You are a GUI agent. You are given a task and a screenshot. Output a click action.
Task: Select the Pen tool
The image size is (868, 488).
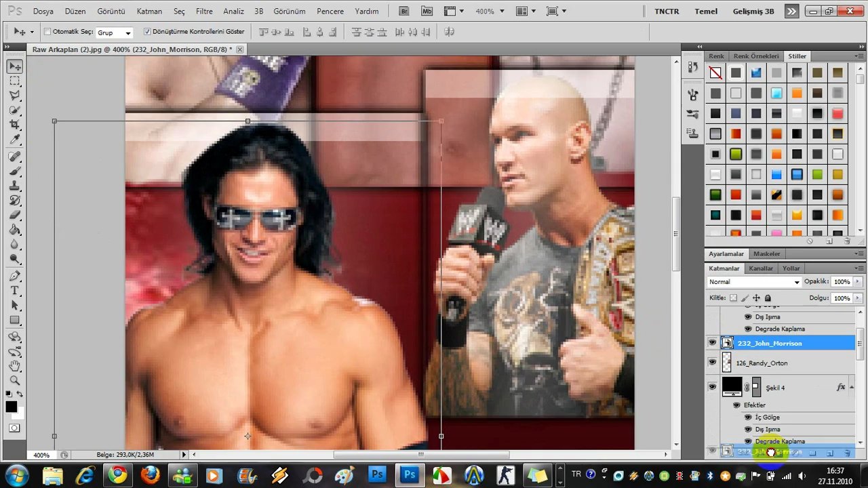point(15,277)
